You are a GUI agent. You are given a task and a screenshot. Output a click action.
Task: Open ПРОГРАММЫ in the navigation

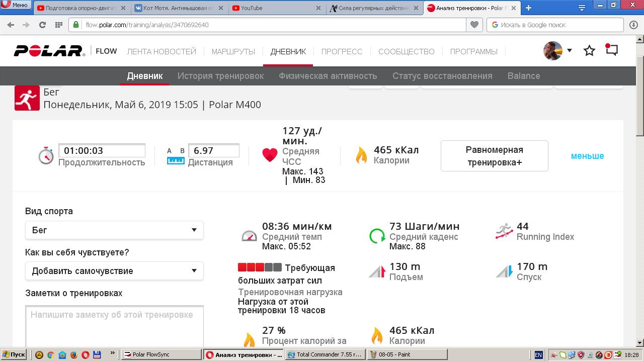click(x=474, y=51)
